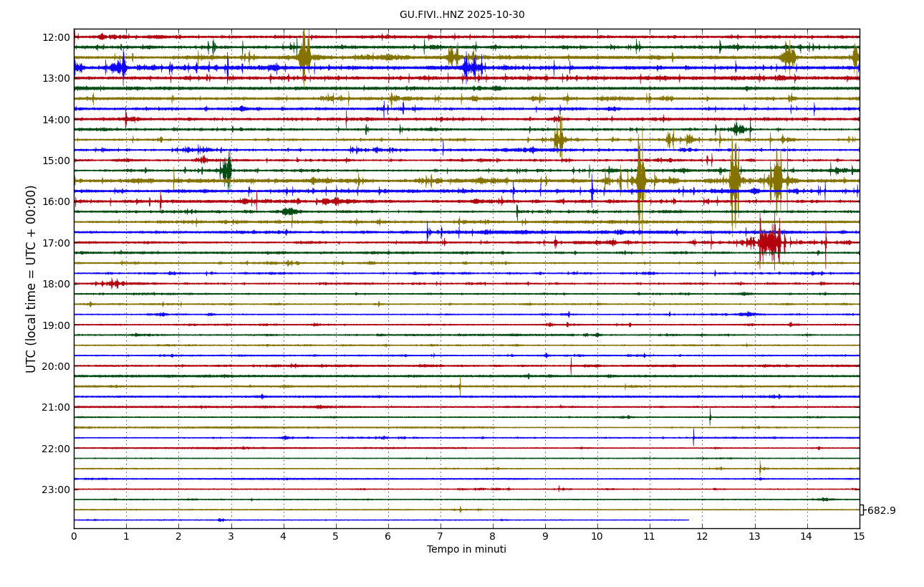Click the UTC local time y-axis label
The height and width of the screenshot is (587, 924).
pyautogui.click(x=32, y=279)
